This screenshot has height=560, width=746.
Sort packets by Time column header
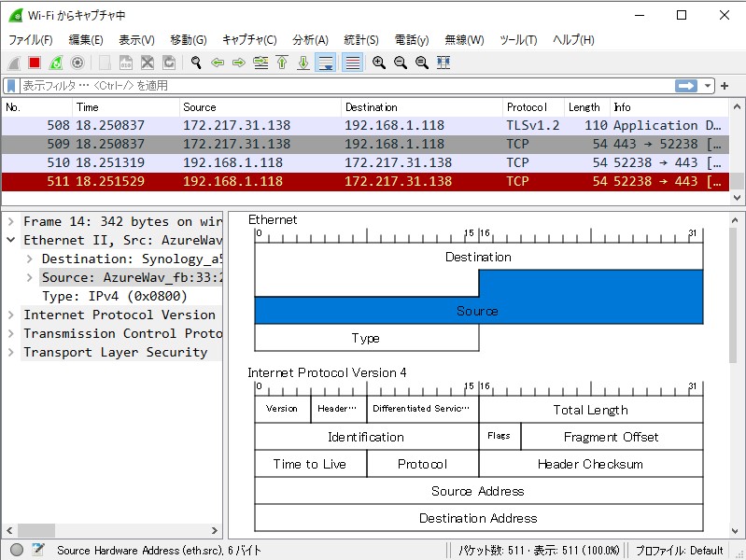(x=126, y=107)
